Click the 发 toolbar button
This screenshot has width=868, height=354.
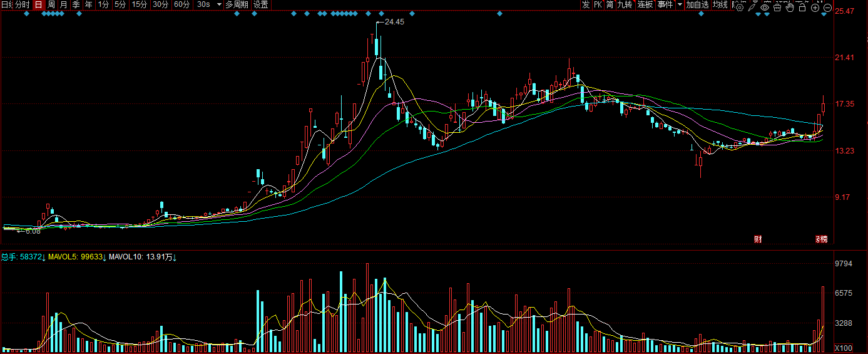click(x=586, y=4)
